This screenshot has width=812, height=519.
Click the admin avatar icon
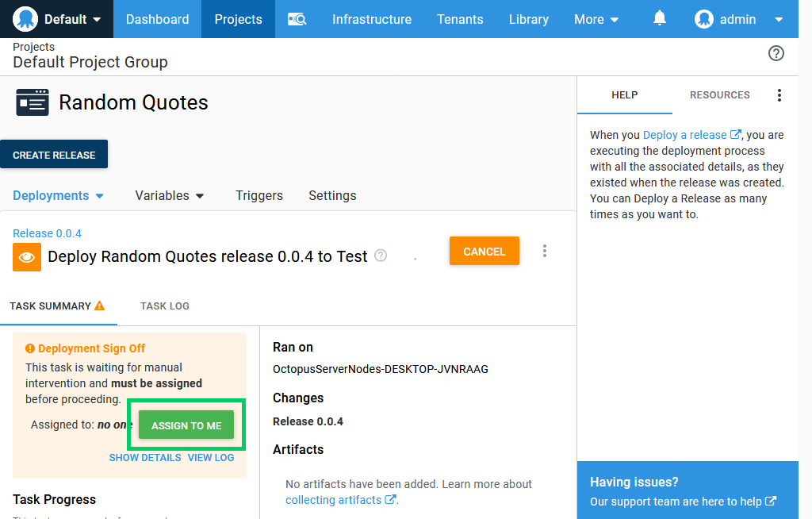click(704, 19)
